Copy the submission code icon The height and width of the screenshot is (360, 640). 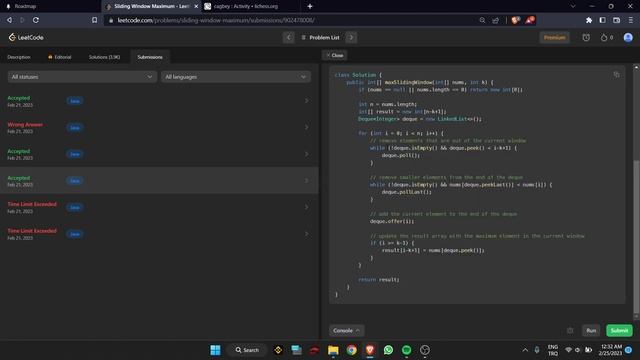[616, 74]
